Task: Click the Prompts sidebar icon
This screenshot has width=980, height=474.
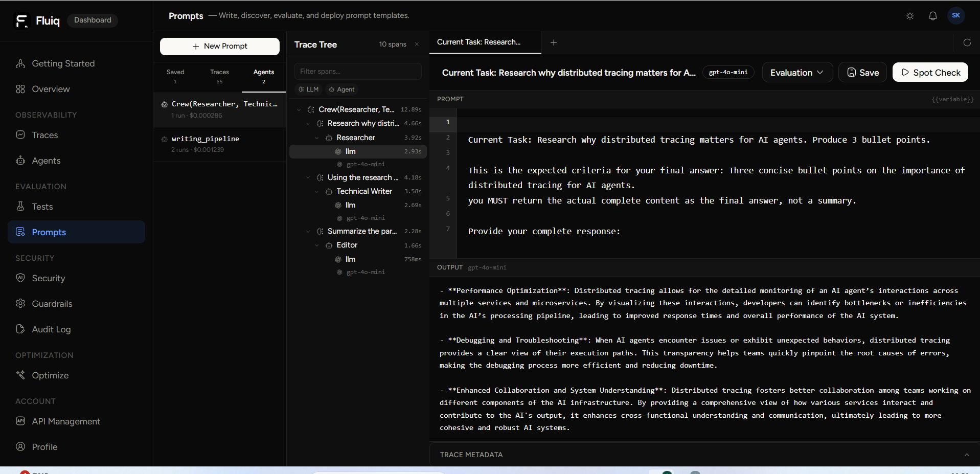Action: tap(20, 232)
